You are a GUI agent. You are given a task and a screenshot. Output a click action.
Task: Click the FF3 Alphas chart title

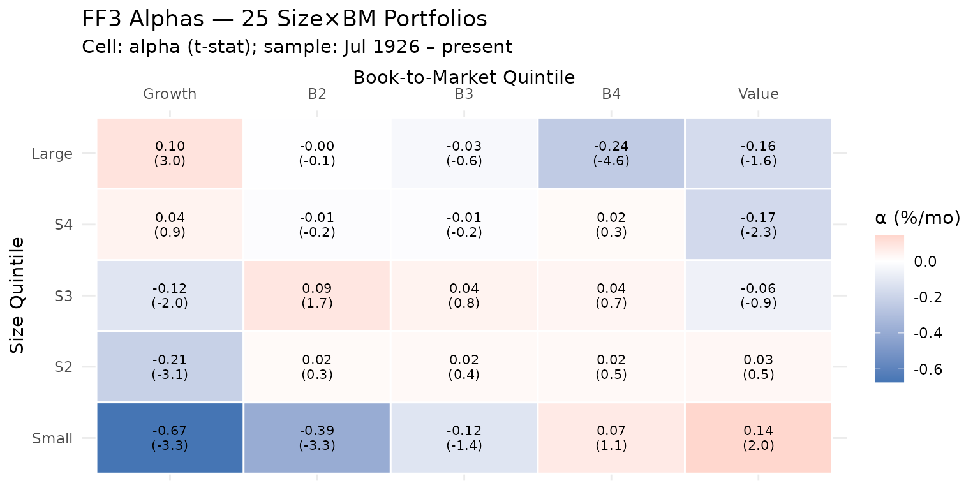coord(285,19)
